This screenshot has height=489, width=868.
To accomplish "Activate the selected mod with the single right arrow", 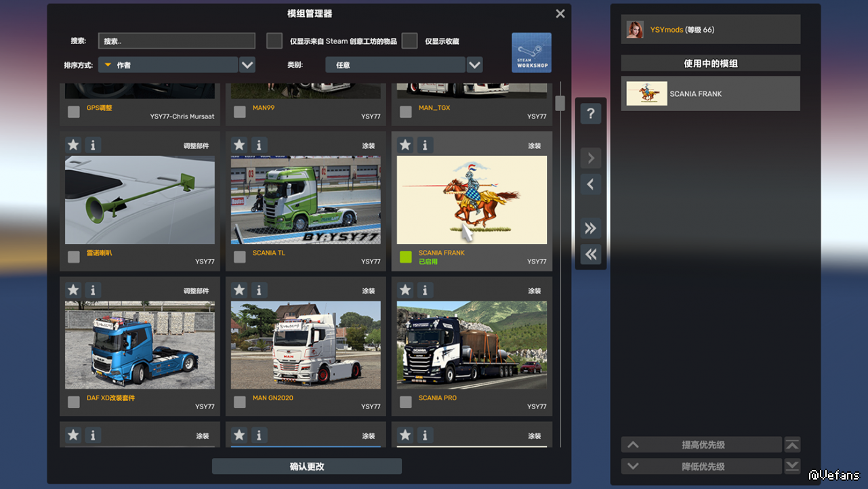I will point(591,158).
